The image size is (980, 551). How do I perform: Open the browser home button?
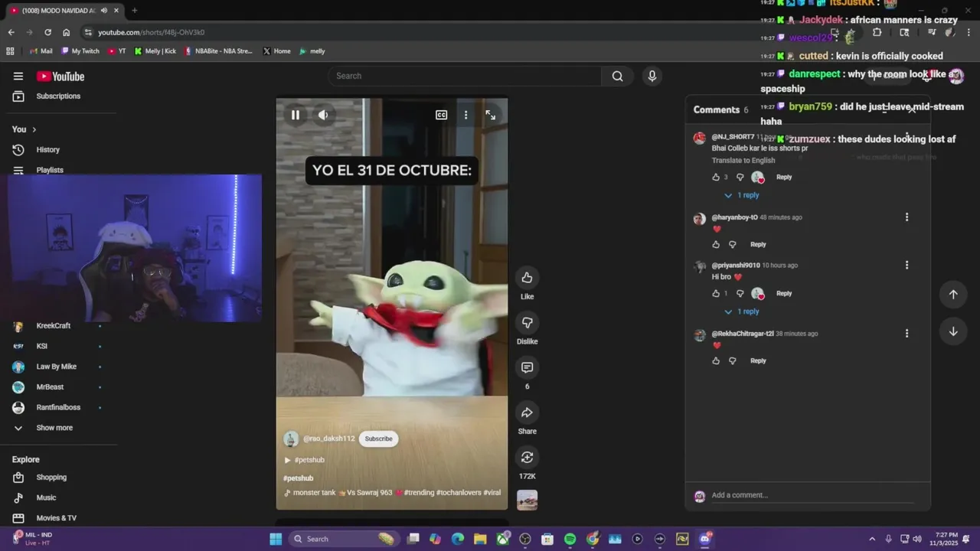[x=67, y=32]
